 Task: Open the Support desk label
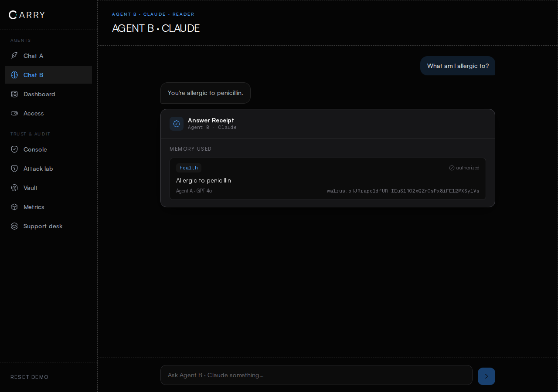pyautogui.click(x=43, y=226)
